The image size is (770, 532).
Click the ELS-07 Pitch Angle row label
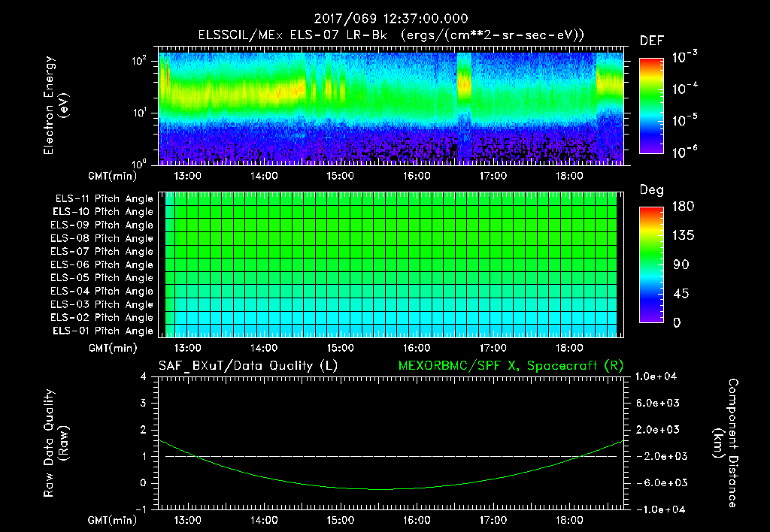tap(102, 251)
